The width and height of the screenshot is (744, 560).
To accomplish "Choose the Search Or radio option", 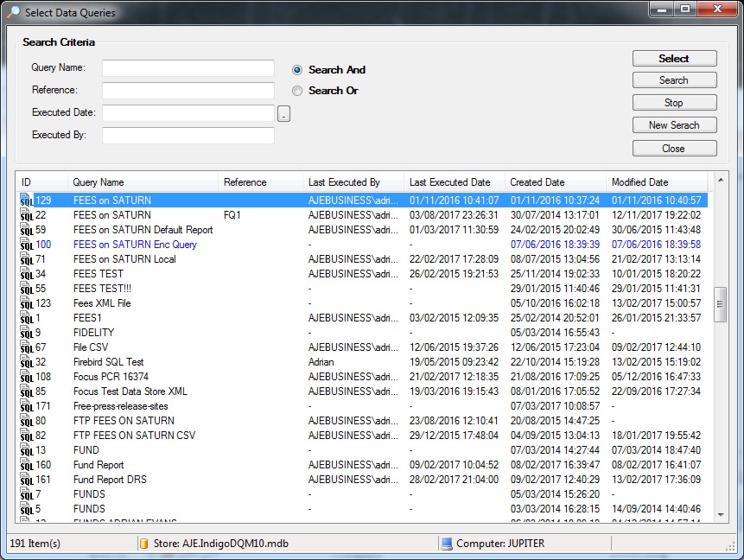I will (297, 91).
